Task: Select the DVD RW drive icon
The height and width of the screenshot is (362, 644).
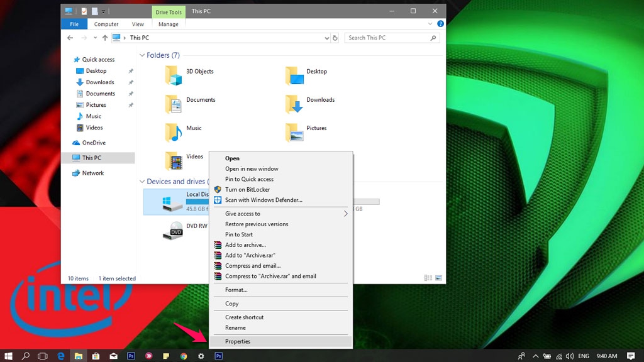Action: point(172,231)
